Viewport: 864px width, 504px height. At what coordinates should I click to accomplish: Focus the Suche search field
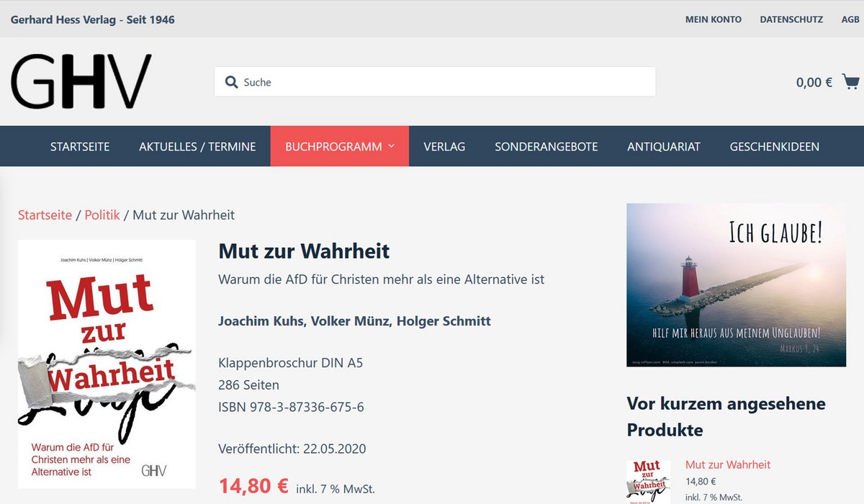pyautogui.click(x=435, y=82)
